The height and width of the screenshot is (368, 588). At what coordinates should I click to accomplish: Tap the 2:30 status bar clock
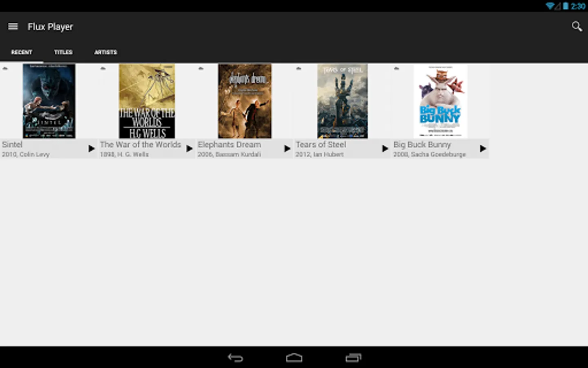[578, 6]
